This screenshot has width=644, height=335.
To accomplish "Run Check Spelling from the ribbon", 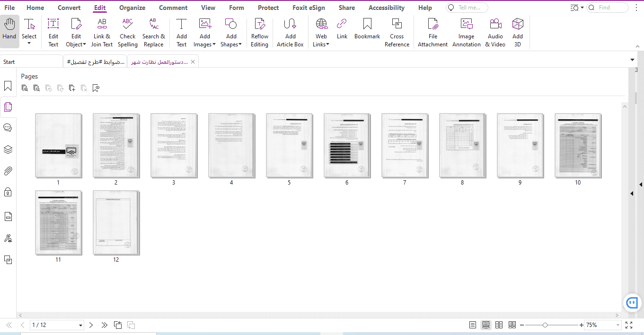I will pos(127,32).
